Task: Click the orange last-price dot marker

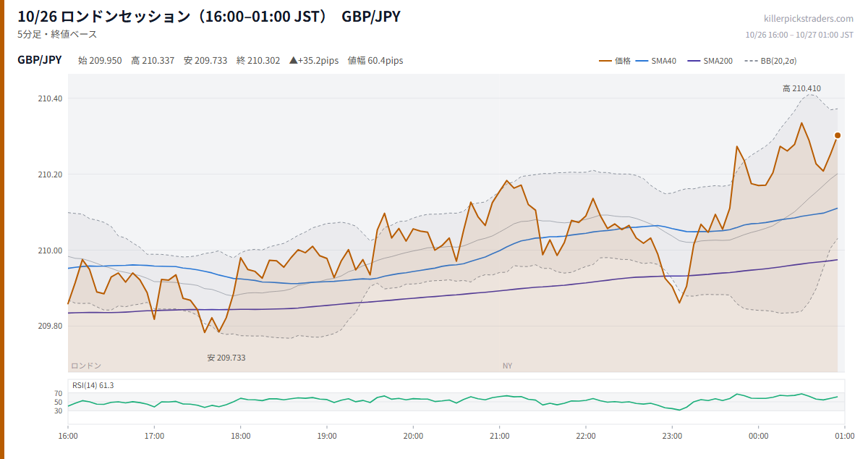Action: point(838,135)
